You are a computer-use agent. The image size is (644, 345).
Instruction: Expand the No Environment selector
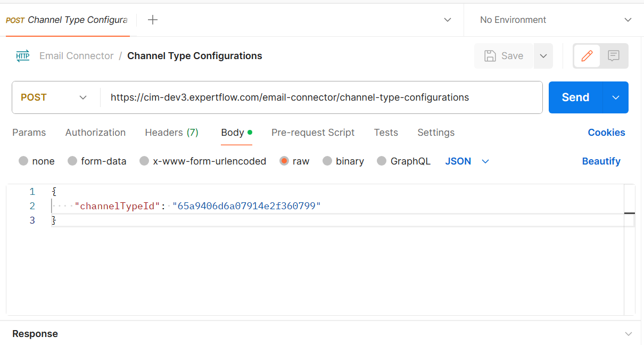coord(554,20)
